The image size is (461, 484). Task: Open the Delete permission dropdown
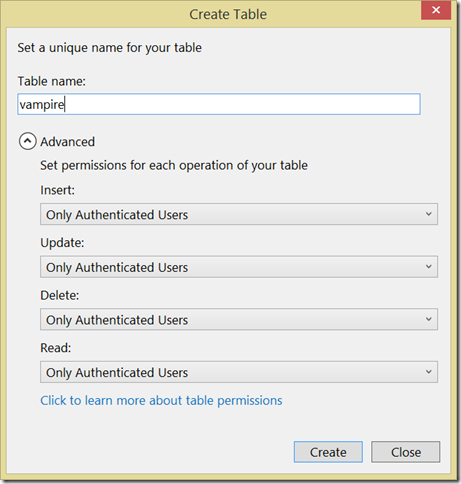239,320
